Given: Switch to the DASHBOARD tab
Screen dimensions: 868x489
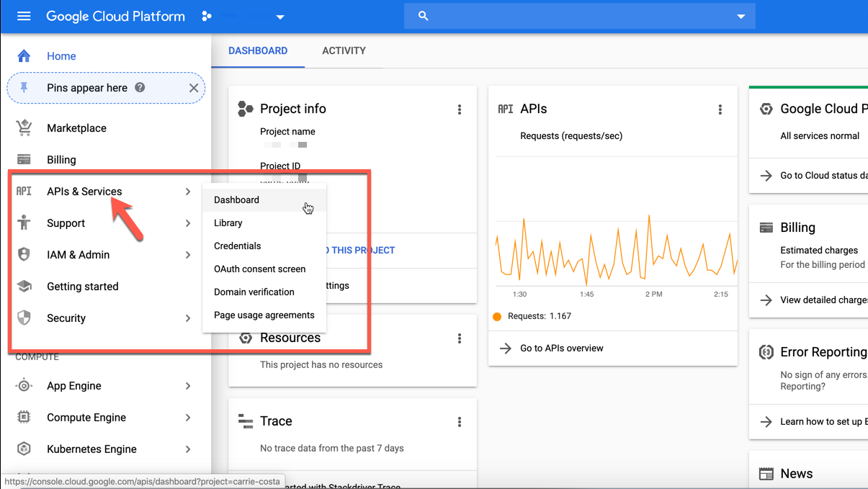Looking at the screenshot, I should tap(258, 51).
